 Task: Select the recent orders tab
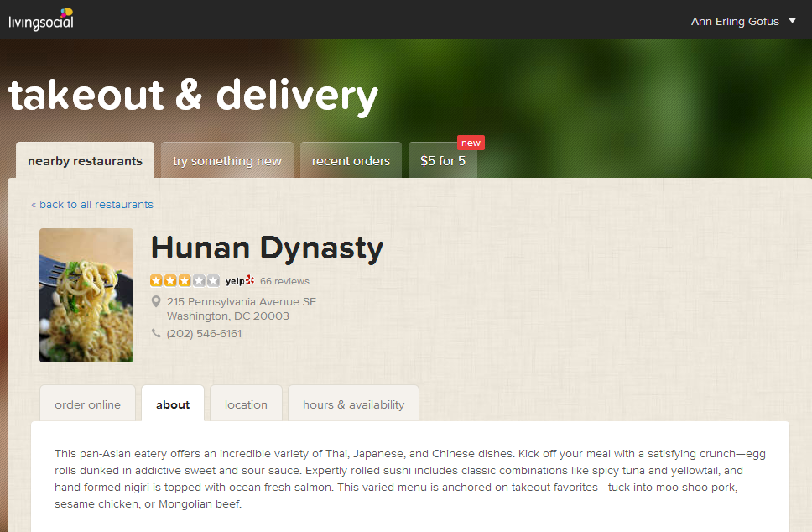pos(351,161)
